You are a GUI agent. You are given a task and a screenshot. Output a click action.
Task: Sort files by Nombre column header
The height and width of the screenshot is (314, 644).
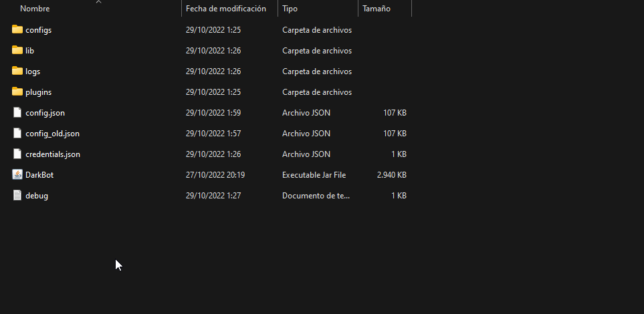(x=35, y=9)
